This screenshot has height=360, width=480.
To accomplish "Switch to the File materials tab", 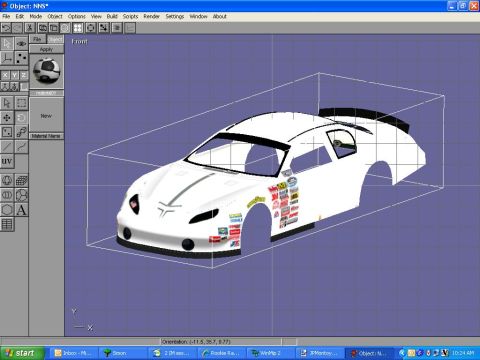I will [37, 39].
